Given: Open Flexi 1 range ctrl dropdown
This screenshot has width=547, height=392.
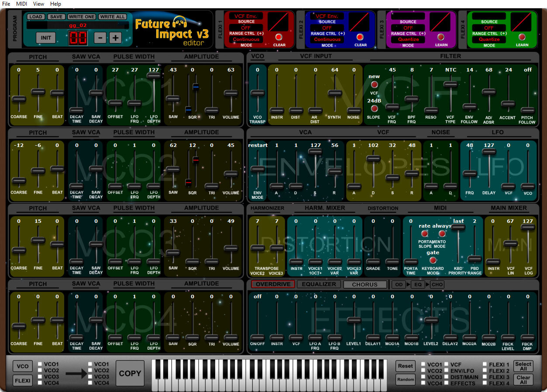Looking at the screenshot, I should [x=246, y=28].
